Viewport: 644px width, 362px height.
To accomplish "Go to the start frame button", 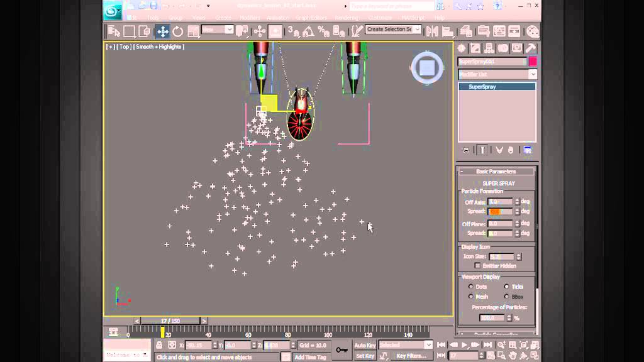I will (441, 345).
